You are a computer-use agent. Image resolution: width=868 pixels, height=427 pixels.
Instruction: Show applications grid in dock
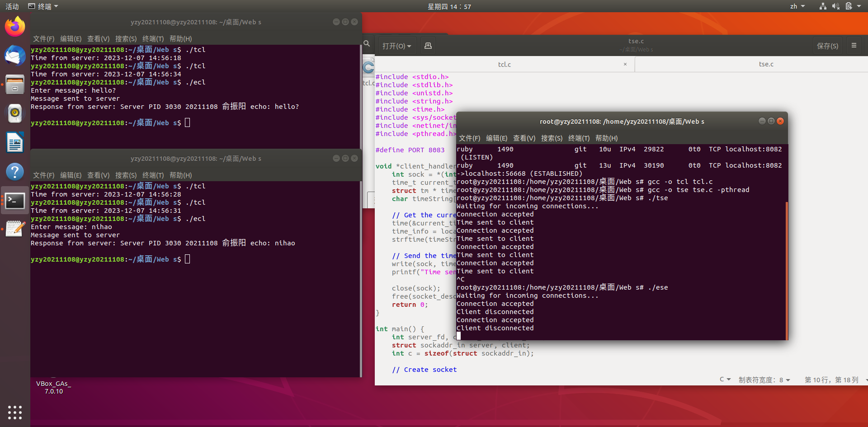[15, 412]
